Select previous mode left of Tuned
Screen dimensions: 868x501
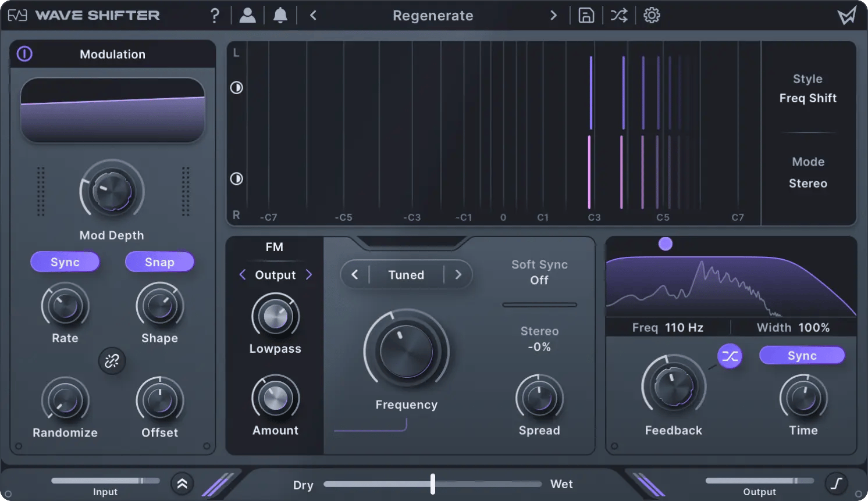coord(354,274)
